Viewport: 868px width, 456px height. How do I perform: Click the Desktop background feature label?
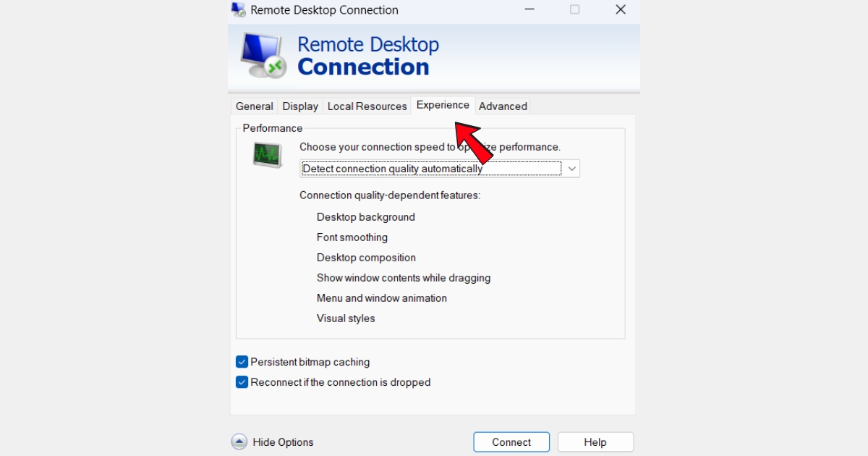point(365,217)
